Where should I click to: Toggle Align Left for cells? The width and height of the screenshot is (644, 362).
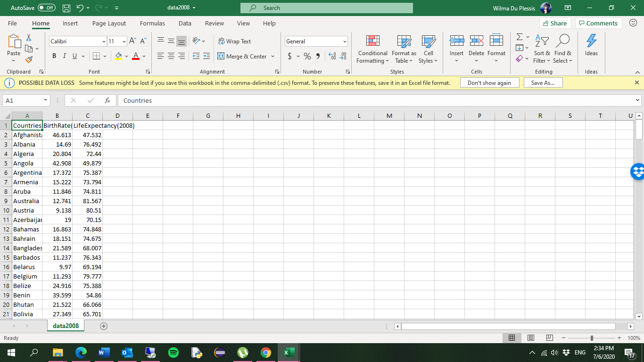(x=161, y=56)
